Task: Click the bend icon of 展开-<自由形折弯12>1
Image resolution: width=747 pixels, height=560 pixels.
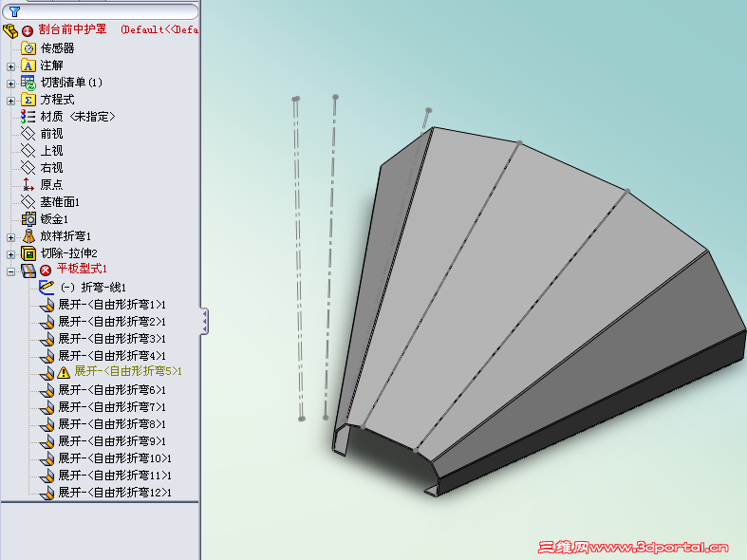Action: point(47,493)
